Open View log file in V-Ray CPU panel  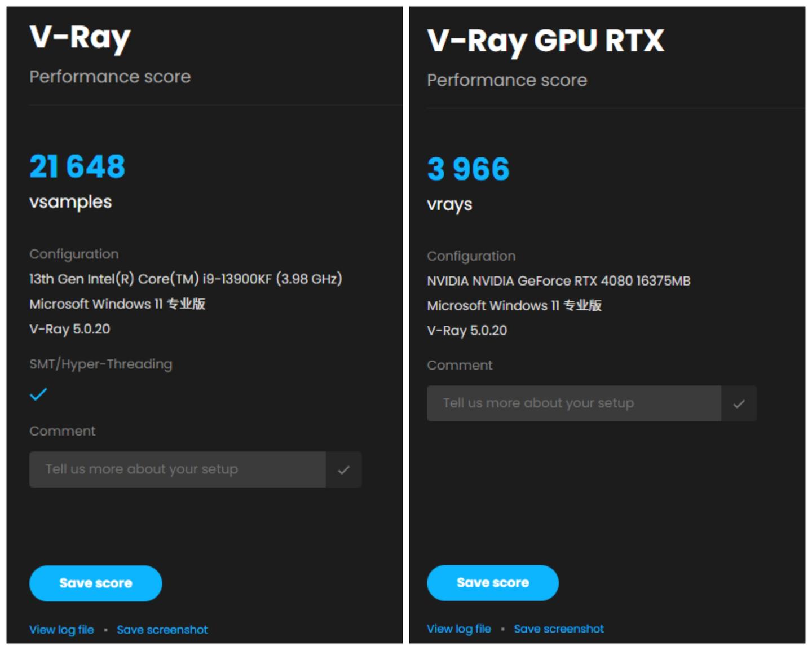[61, 630]
